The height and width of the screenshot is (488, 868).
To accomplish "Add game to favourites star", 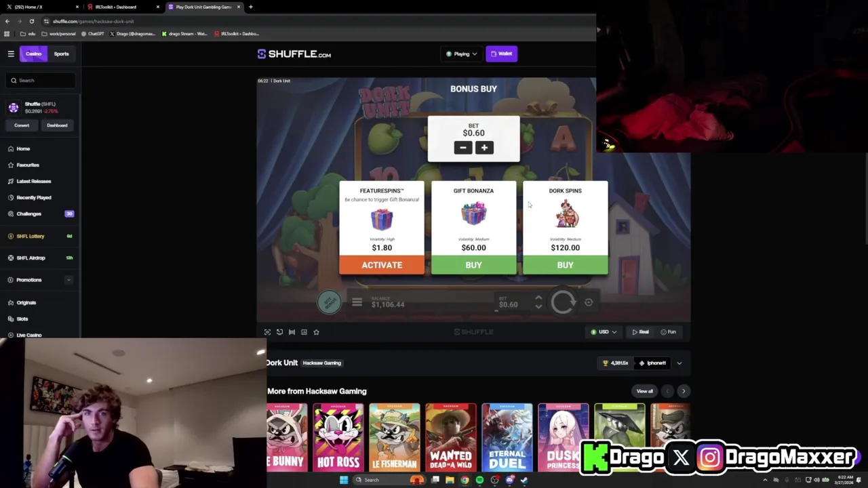I will pyautogui.click(x=316, y=332).
